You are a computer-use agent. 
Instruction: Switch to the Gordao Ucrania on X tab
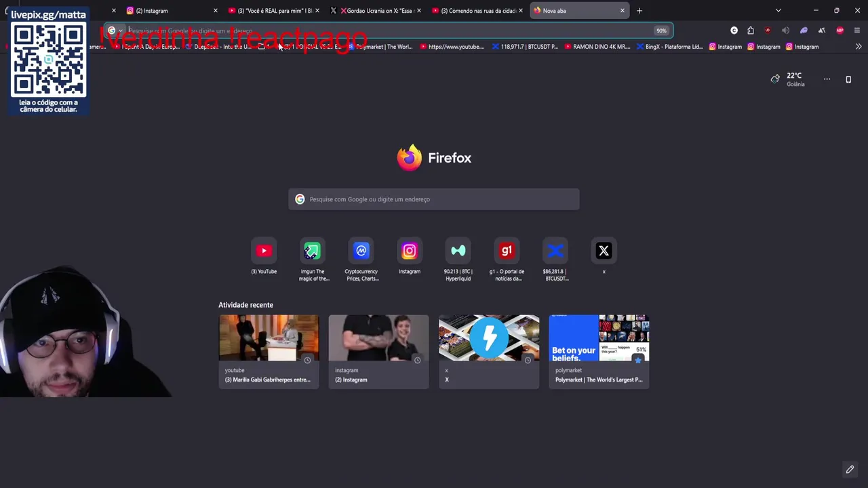tap(376, 11)
